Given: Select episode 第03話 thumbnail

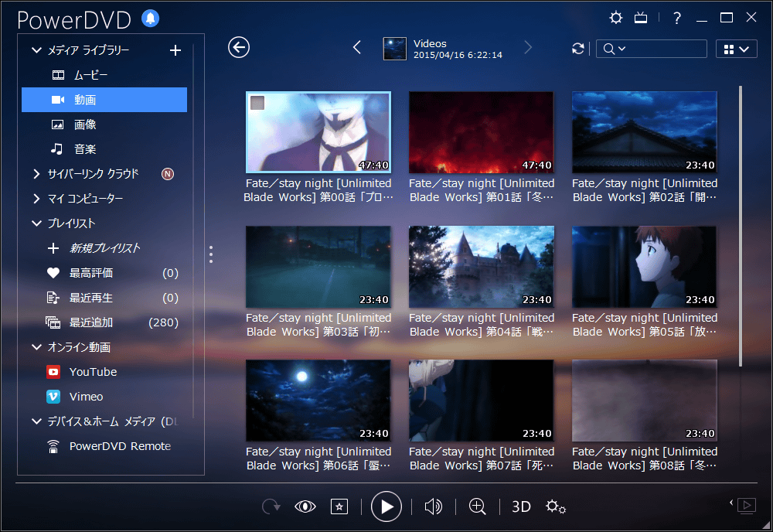Looking at the screenshot, I should (x=318, y=267).
